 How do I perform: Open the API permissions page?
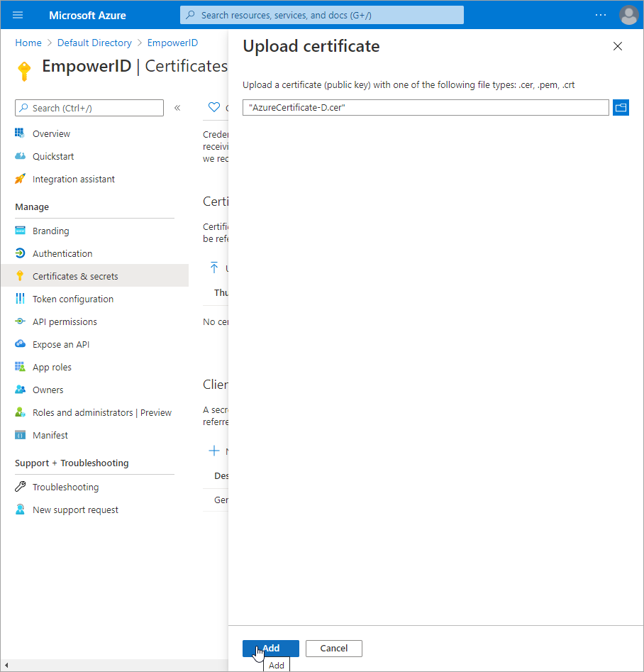point(65,321)
